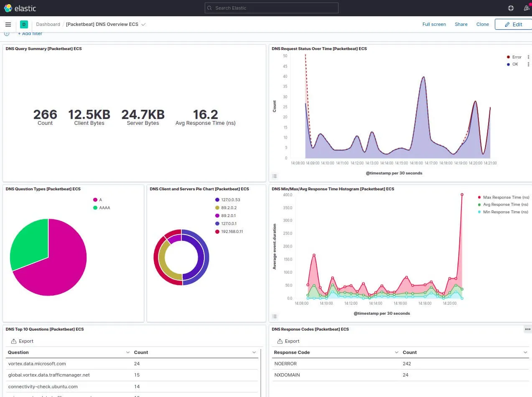This screenshot has width=532, height=397.
Task: Select 89.2.0.2 legend entry
Action: 226,207
